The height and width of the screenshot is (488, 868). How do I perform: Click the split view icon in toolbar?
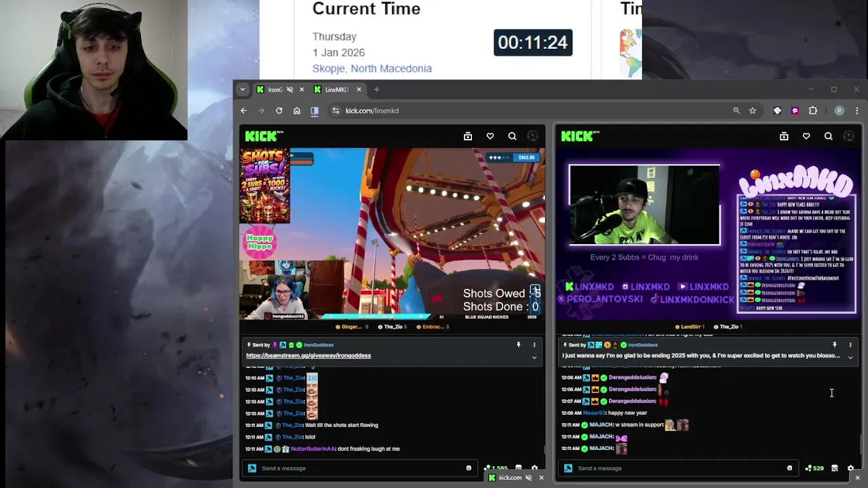click(x=315, y=110)
